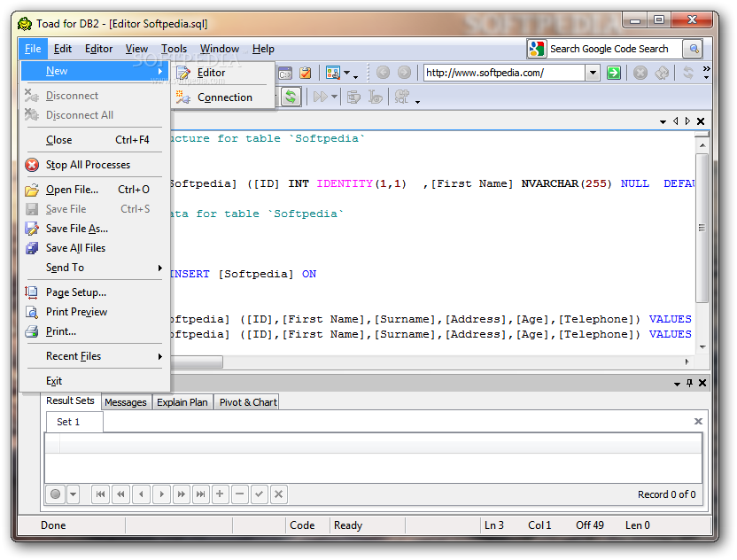Open the Help menu

[263, 49]
